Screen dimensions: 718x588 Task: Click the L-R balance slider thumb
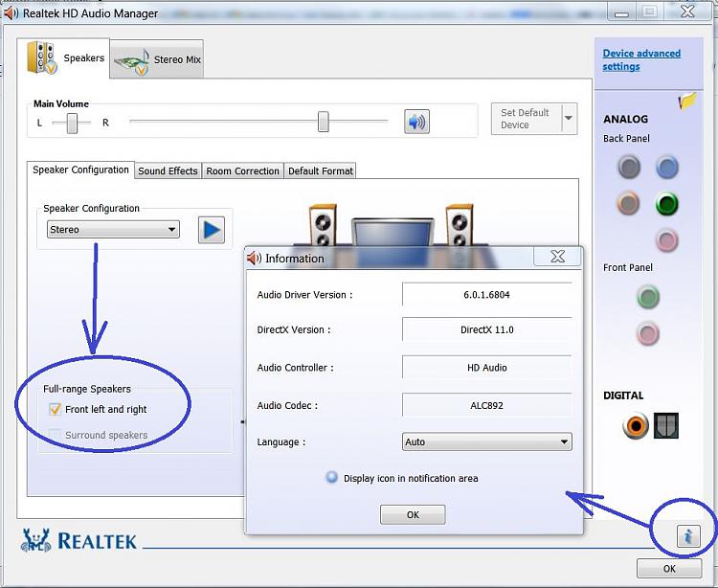tap(72, 123)
